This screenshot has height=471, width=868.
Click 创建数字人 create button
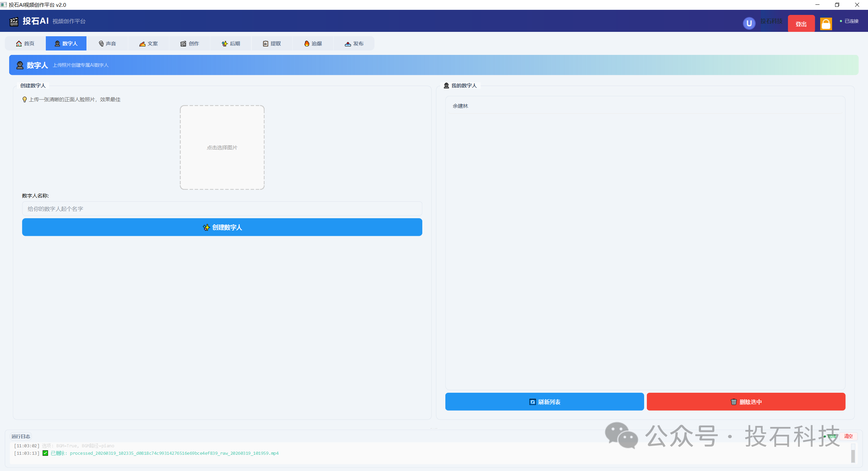tap(222, 227)
